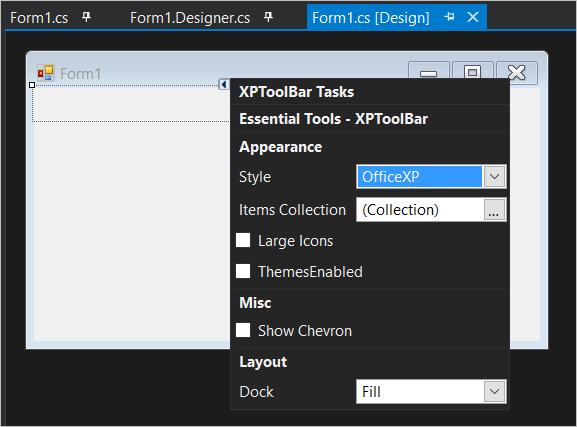Image resolution: width=577 pixels, height=427 pixels.
Task: Open the Form1.Designer.cs tab
Action: pos(190,18)
